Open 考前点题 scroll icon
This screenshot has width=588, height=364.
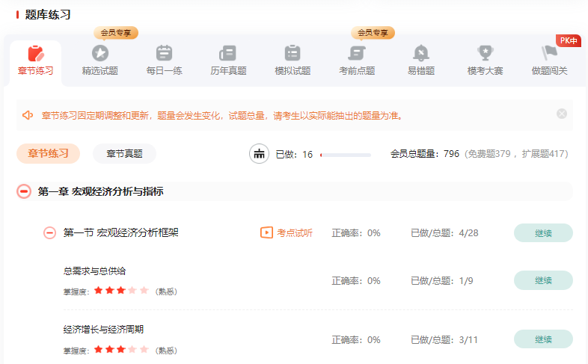point(357,54)
